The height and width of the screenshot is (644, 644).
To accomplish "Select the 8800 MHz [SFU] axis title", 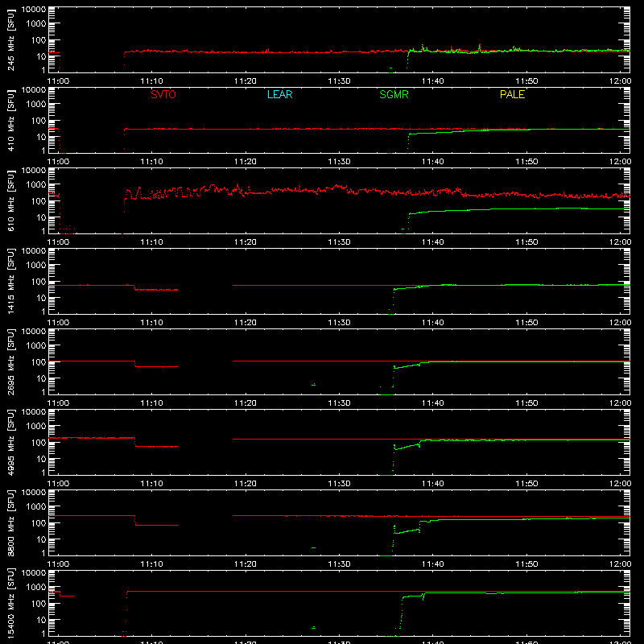I will [11, 522].
